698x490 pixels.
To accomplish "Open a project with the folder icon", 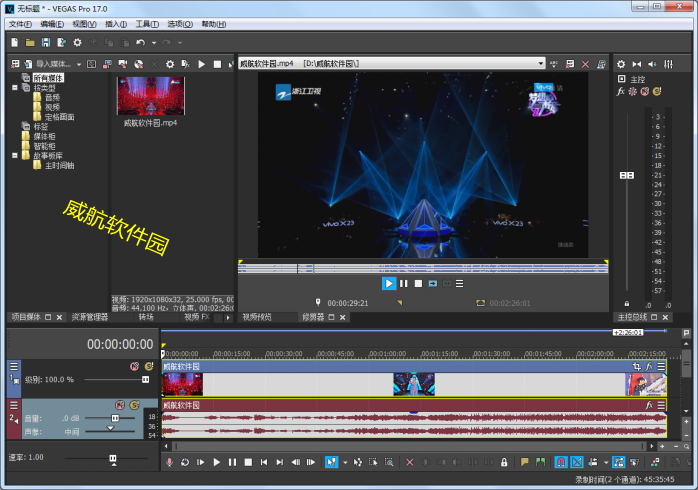I will 30,42.
